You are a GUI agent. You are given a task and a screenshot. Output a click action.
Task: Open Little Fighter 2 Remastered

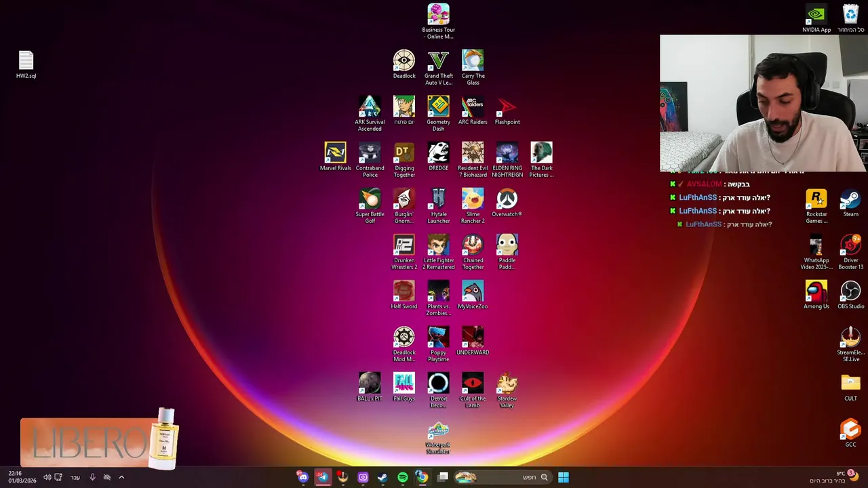point(438,251)
